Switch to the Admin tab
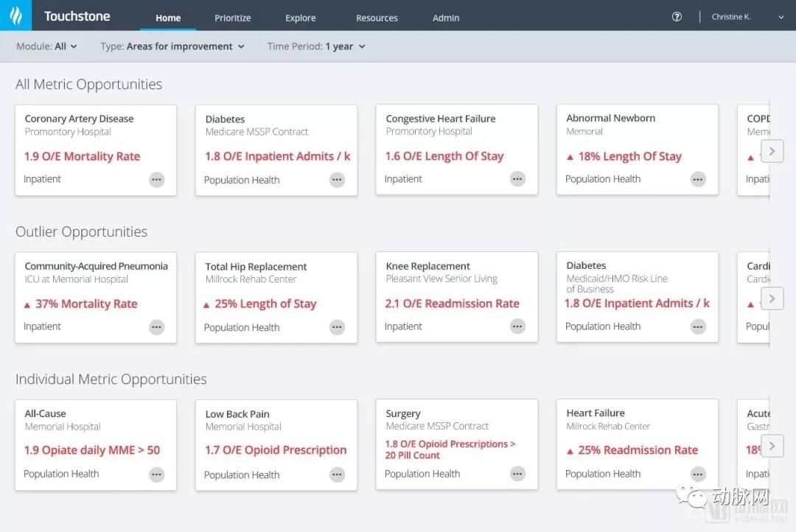This screenshot has width=796, height=532. pyautogui.click(x=446, y=18)
